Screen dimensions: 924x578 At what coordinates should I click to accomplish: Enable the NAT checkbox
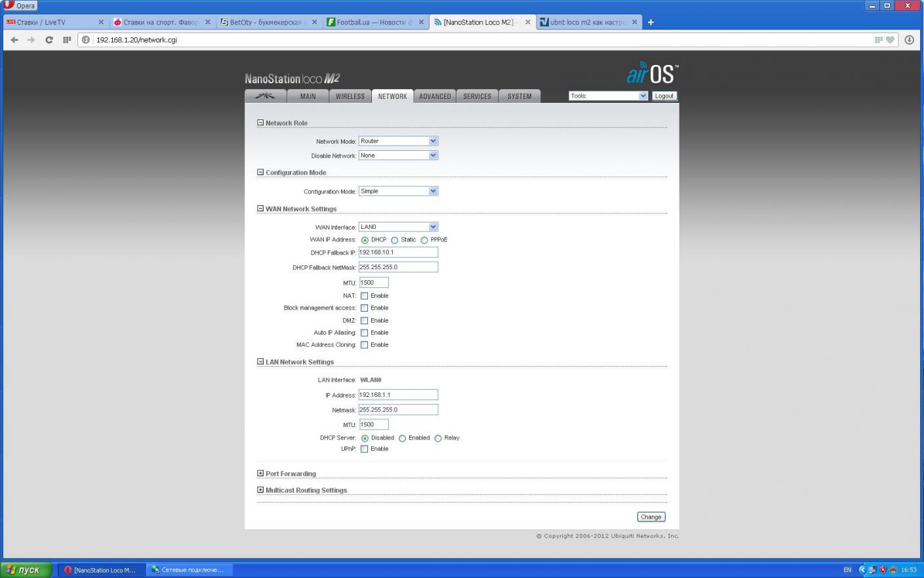[364, 296]
